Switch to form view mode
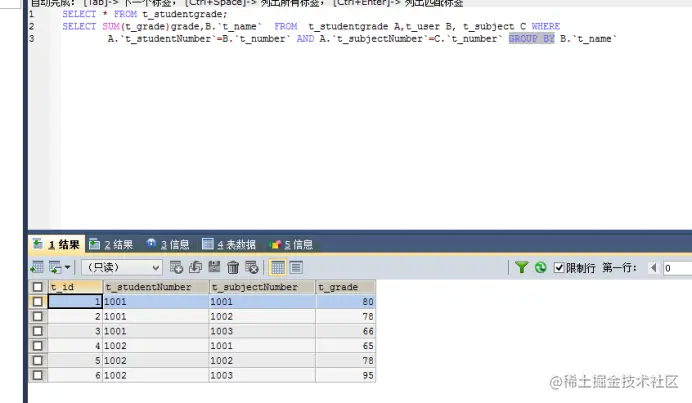 point(296,267)
